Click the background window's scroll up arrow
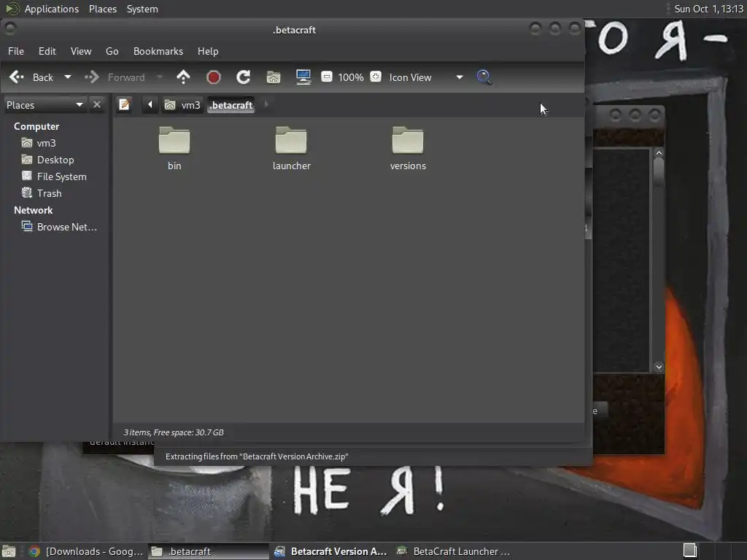This screenshot has height=560, width=747. pyautogui.click(x=659, y=153)
